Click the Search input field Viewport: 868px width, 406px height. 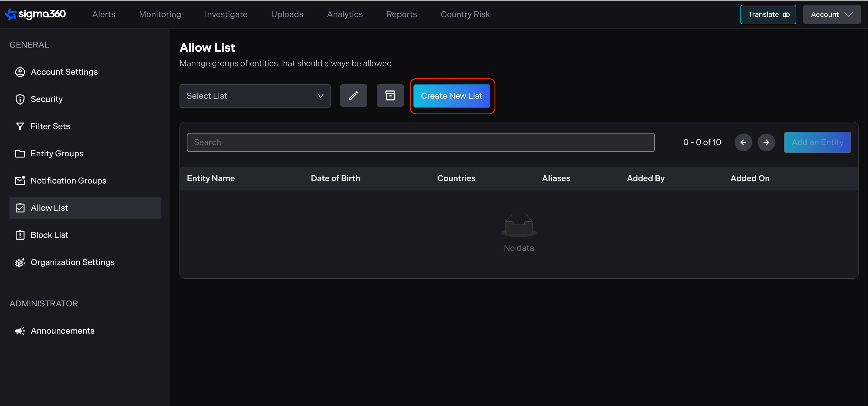point(420,142)
